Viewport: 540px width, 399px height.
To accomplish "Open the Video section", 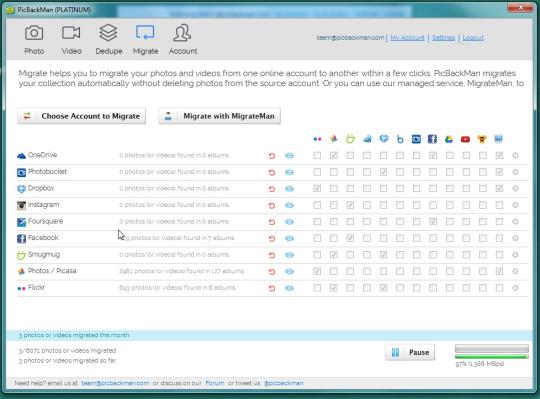I will point(71,40).
